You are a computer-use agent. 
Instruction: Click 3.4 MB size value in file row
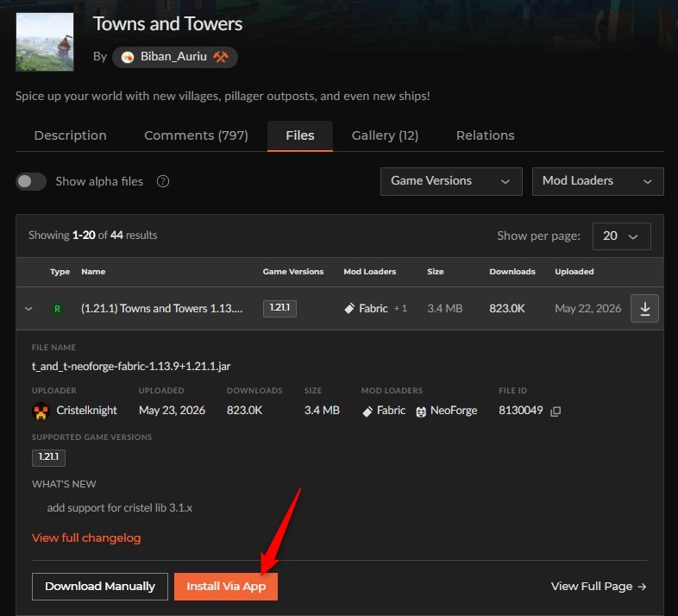coord(445,309)
